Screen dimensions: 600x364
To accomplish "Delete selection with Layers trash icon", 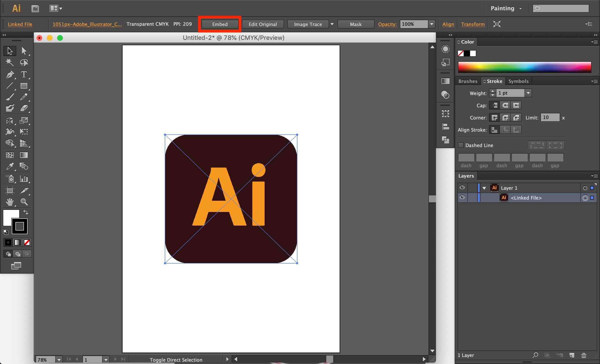I will tap(584, 355).
